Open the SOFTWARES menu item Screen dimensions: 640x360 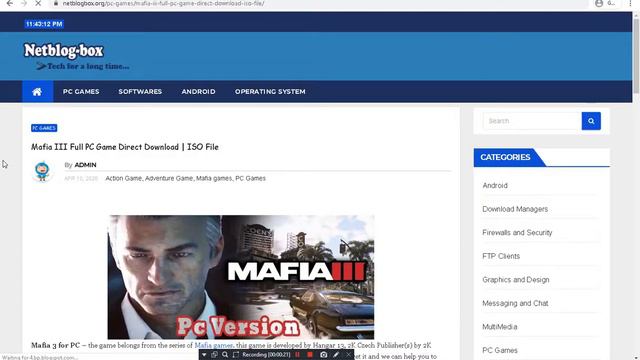(140, 91)
